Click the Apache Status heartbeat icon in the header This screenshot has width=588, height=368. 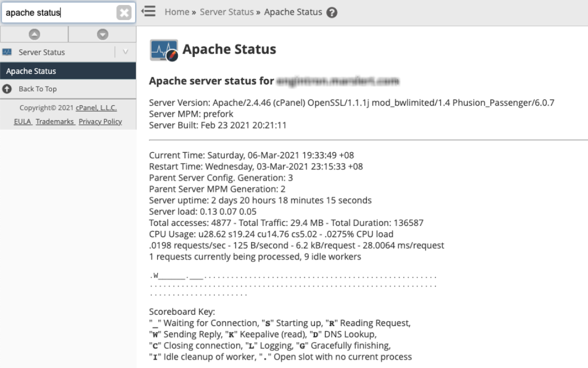click(163, 49)
